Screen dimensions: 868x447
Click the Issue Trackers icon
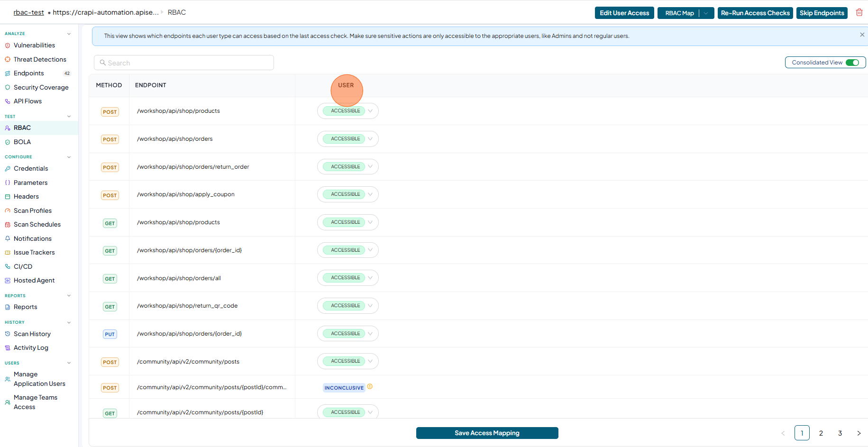point(8,253)
